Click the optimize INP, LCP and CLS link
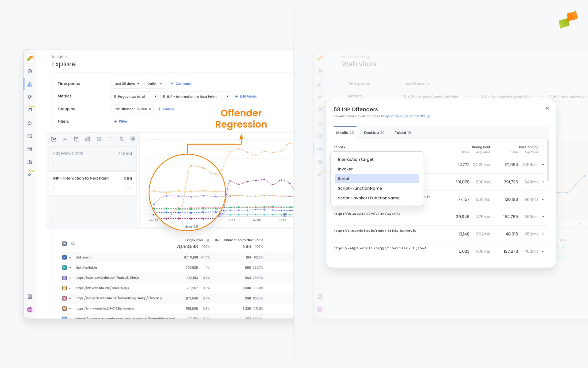This screenshot has width=588, height=368. pyautogui.click(x=405, y=116)
